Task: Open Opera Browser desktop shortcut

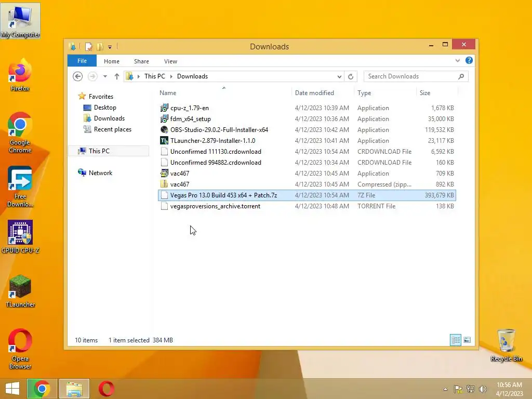Action: 20,349
